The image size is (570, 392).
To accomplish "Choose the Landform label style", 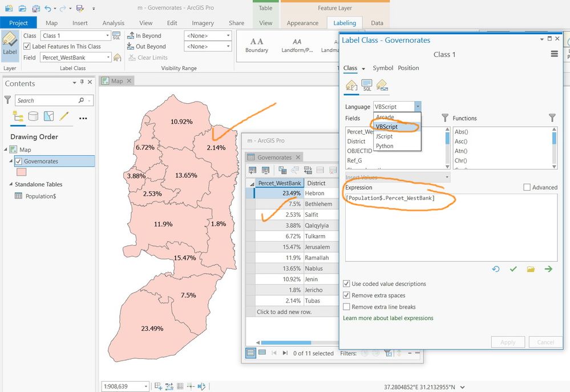I will (x=297, y=45).
